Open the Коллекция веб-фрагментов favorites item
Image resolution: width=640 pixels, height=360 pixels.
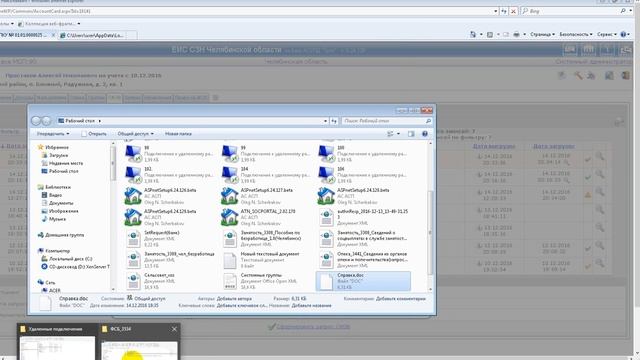(49, 24)
